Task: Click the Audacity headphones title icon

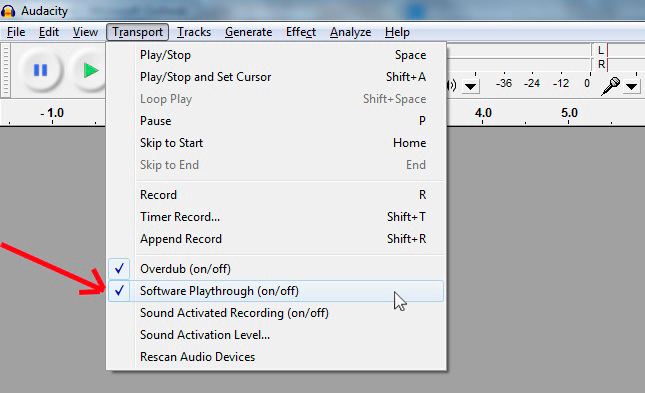Action: [8, 11]
